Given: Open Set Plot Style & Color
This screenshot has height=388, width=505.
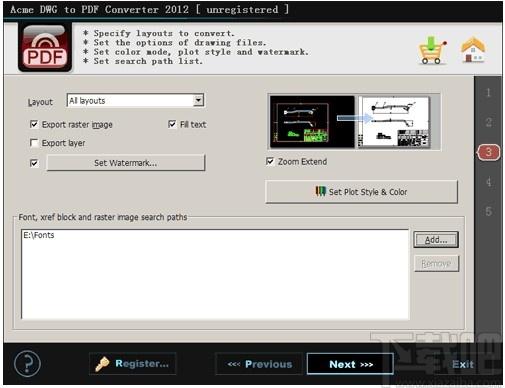Looking at the screenshot, I should coord(362,192).
